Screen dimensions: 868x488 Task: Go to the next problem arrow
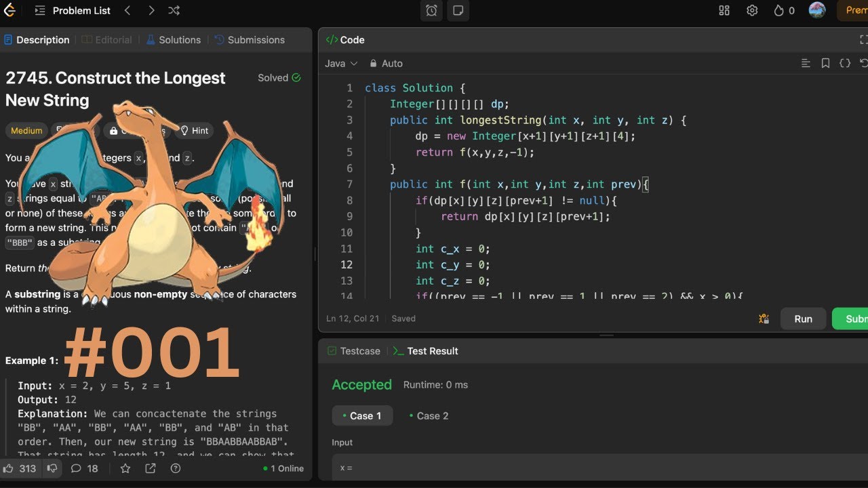coord(151,11)
